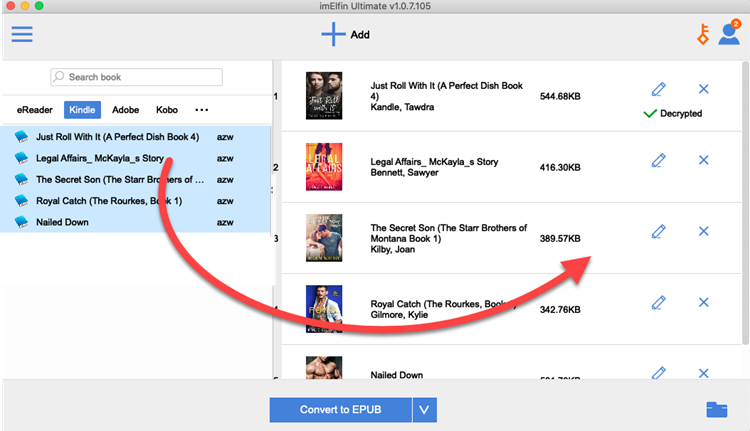Expand the output format dropdown arrow
This screenshot has width=750, height=431.
coord(424,410)
